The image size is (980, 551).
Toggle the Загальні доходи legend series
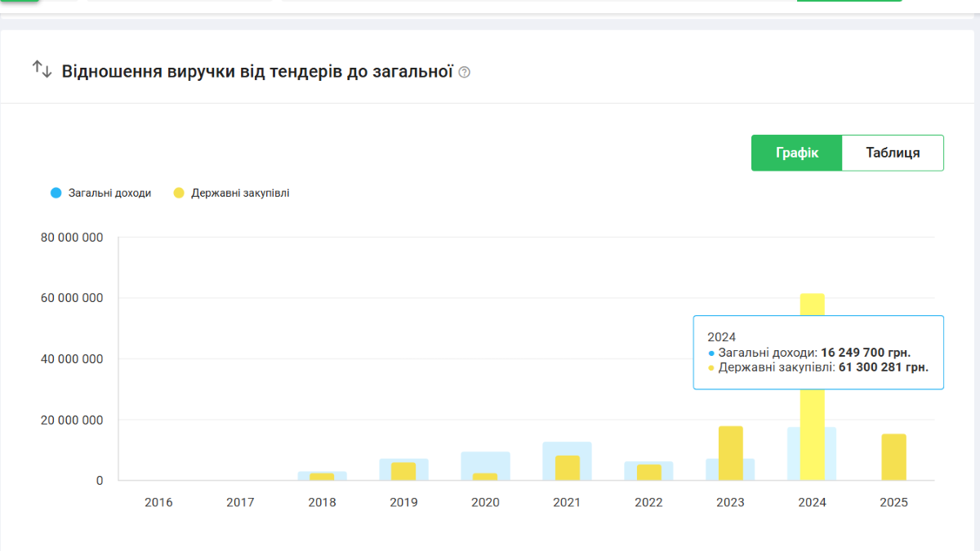[101, 193]
